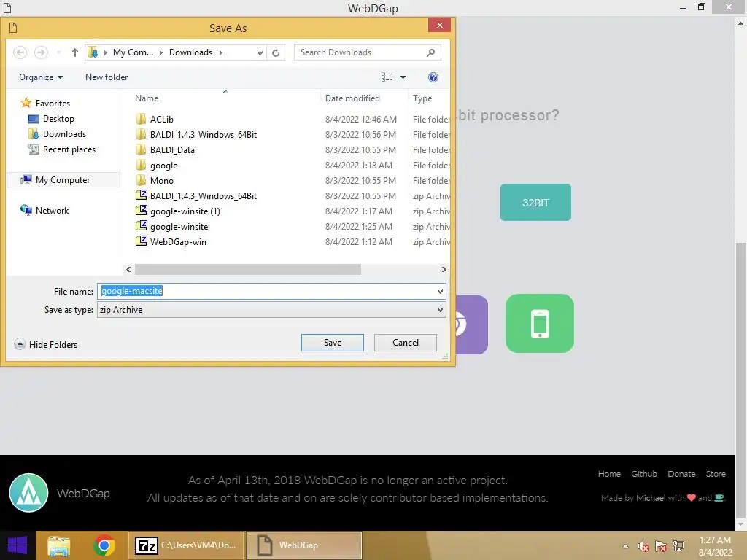Open Start menu on taskbar

18,545
